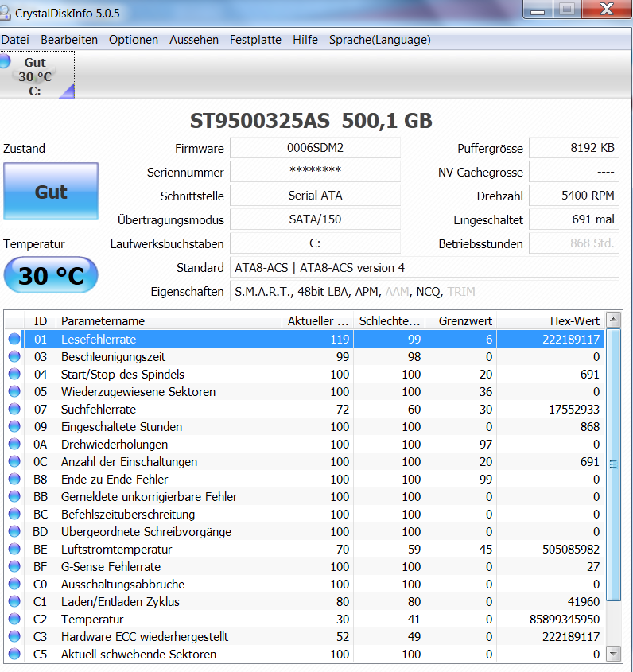
Task: Click the Drehzahl field 5400 RPM
Action: click(x=574, y=196)
